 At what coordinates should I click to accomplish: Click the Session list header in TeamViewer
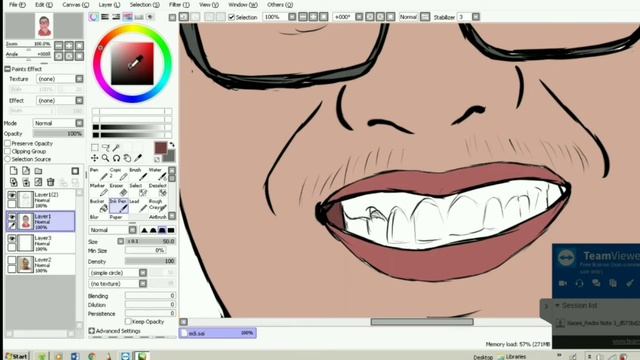579,305
